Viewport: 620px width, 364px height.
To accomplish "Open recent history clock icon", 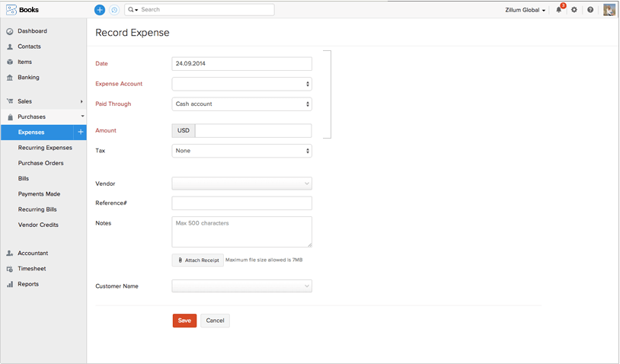I will [114, 10].
